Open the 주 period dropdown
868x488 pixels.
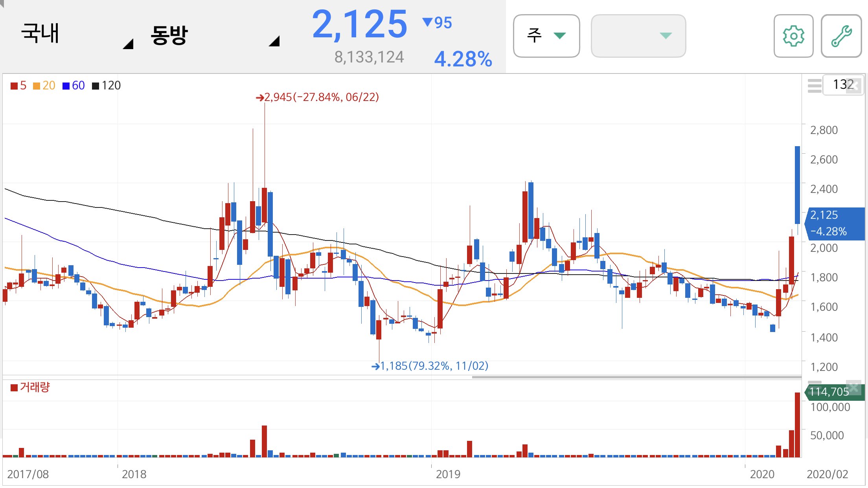point(546,36)
